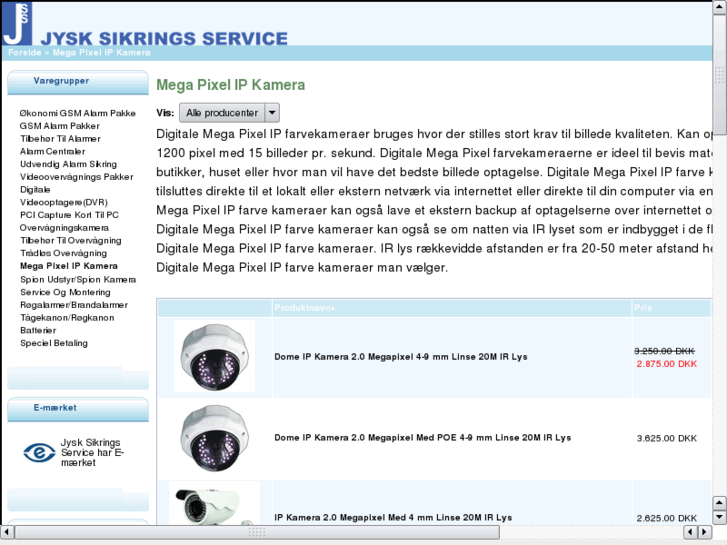Click the Varegrupper panel header
This screenshot has width=727, height=545.
[x=78, y=82]
